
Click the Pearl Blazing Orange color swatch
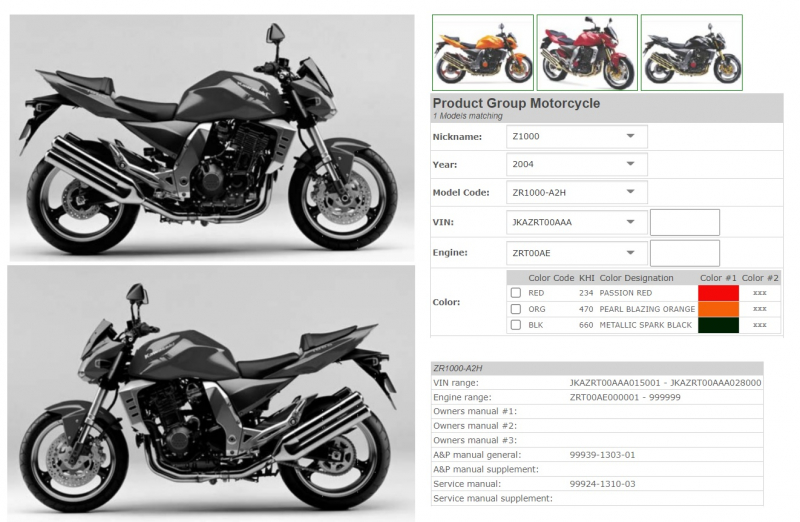(x=718, y=309)
